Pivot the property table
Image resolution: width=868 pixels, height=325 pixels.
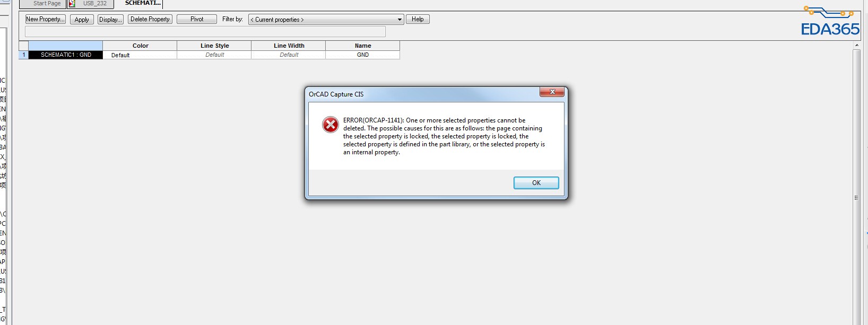coord(197,19)
